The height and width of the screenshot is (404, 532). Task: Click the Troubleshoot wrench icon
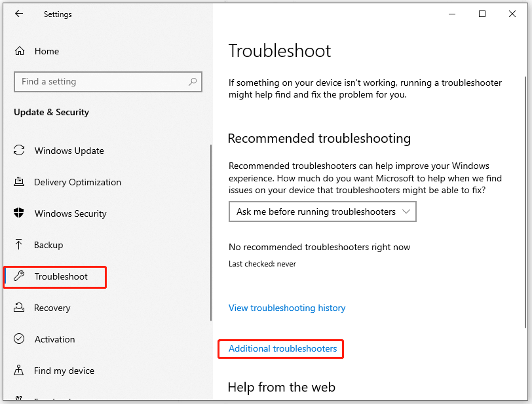20,276
